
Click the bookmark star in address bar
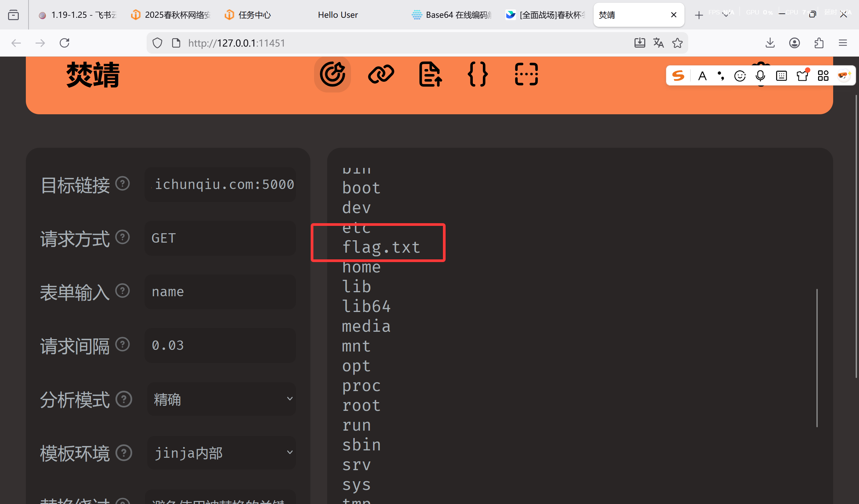tap(677, 43)
